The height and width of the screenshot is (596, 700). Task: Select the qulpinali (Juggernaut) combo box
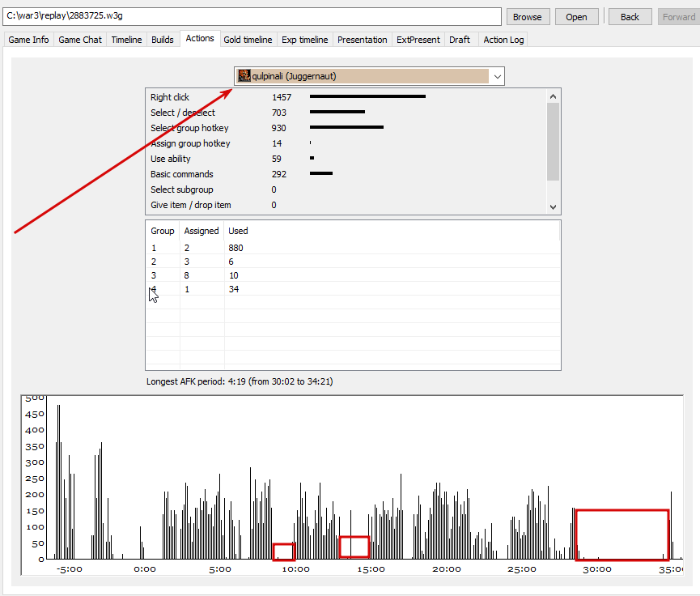[369, 76]
